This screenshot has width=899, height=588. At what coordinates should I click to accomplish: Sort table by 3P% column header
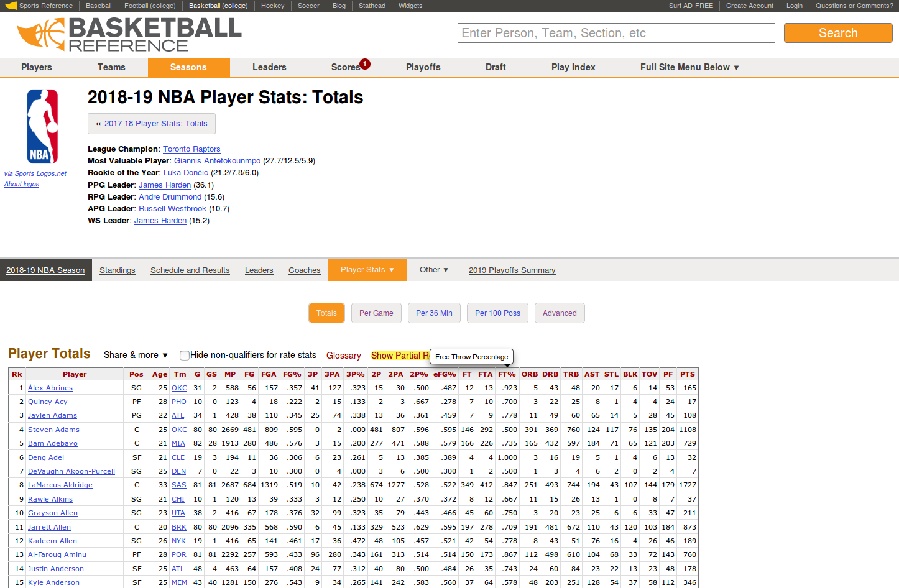[x=356, y=374]
